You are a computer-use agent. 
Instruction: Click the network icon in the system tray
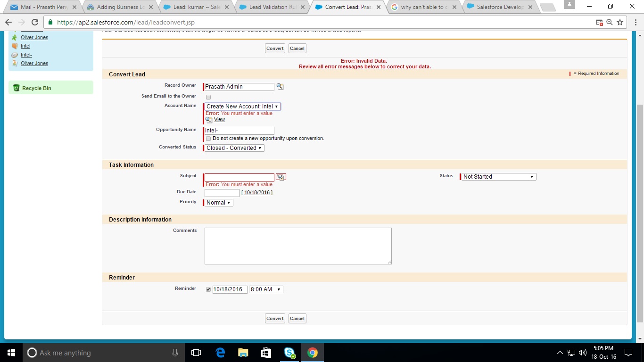(x=571, y=353)
